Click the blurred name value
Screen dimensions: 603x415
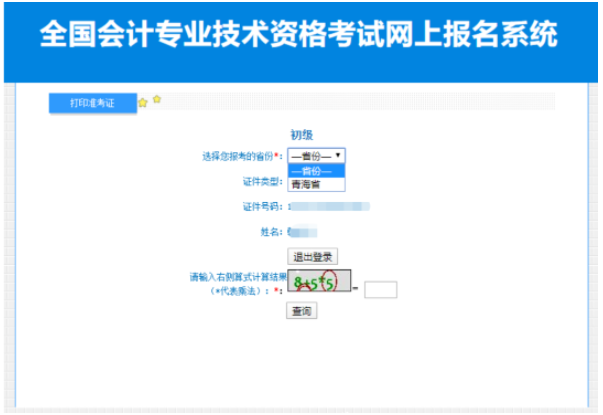pyautogui.click(x=300, y=232)
